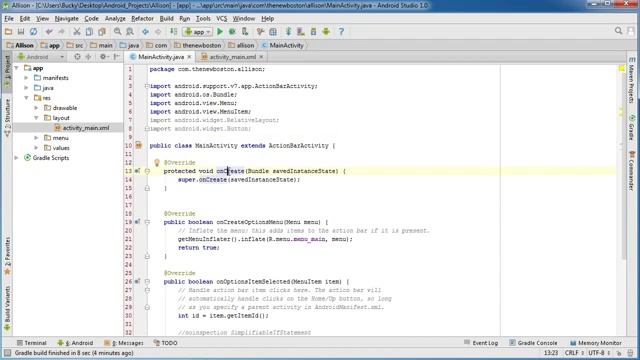Click thenewboston breadcrumb in navigation bar
The height and width of the screenshot is (360, 640).
198,45
